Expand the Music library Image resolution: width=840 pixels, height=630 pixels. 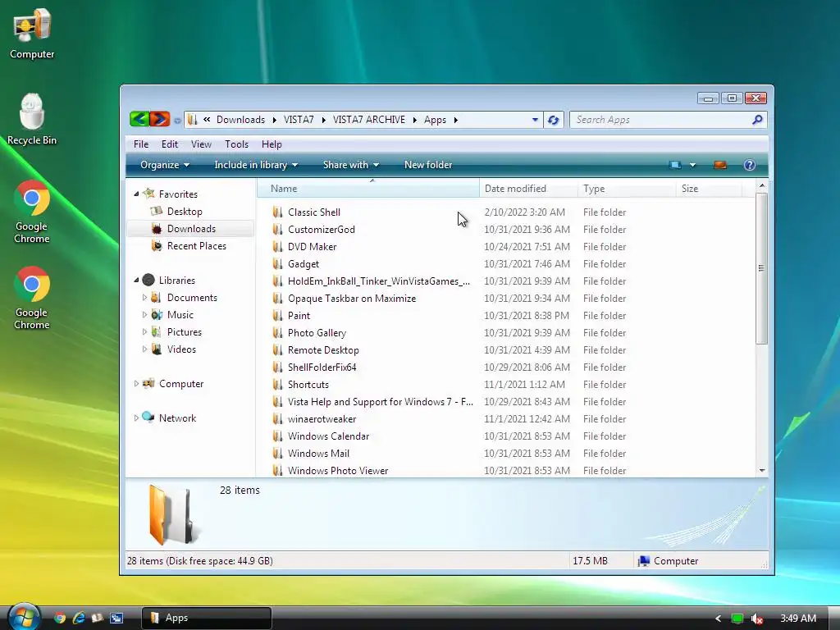[x=144, y=314]
